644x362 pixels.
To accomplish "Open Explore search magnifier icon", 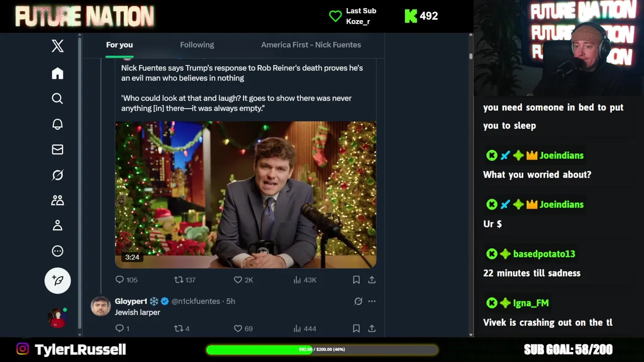I will [x=57, y=99].
